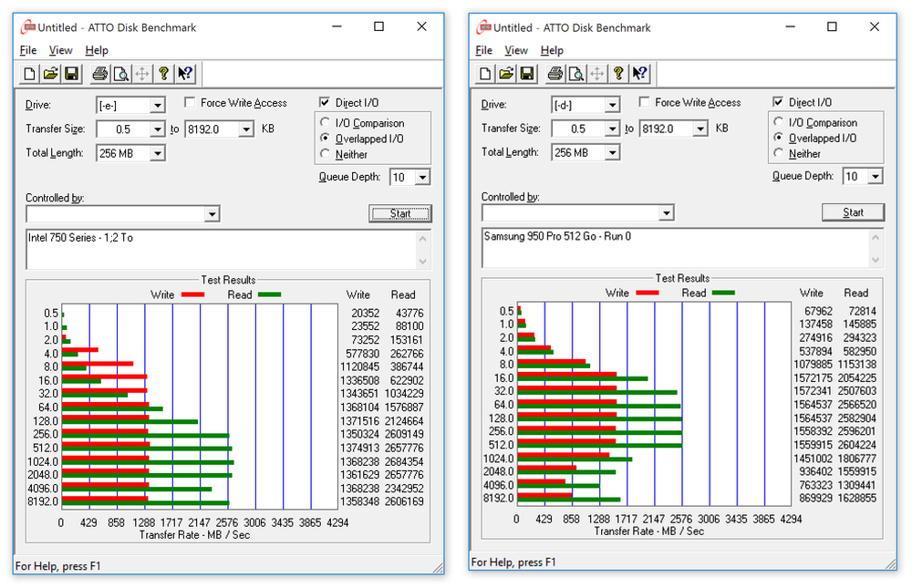Open Total Length dropdown in right window
Screen dimensions: 912x588
click(612, 152)
